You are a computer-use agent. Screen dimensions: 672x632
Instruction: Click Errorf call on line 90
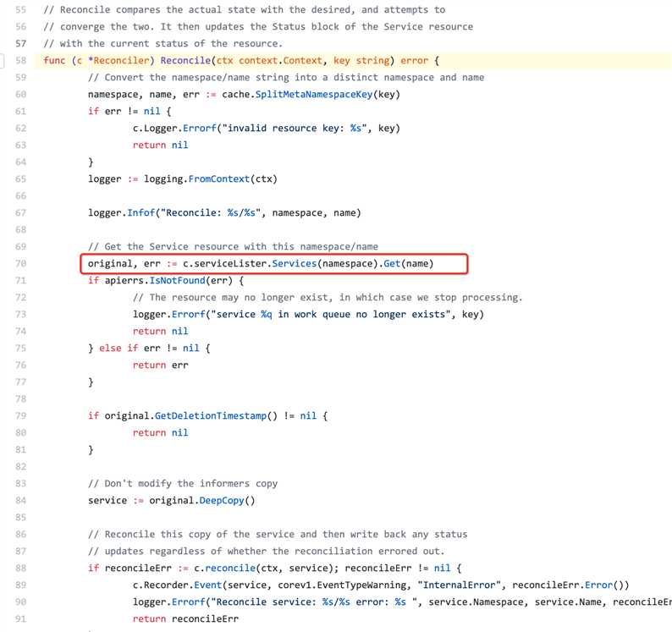(x=189, y=602)
